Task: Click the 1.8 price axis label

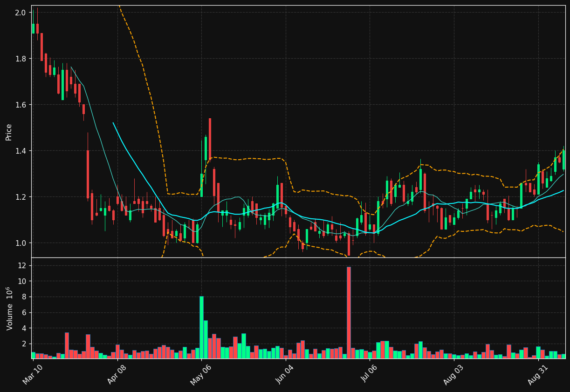Action: pyautogui.click(x=20, y=59)
